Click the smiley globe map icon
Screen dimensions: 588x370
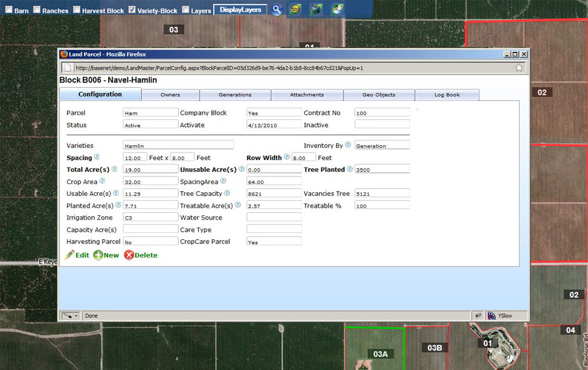[296, 9]
